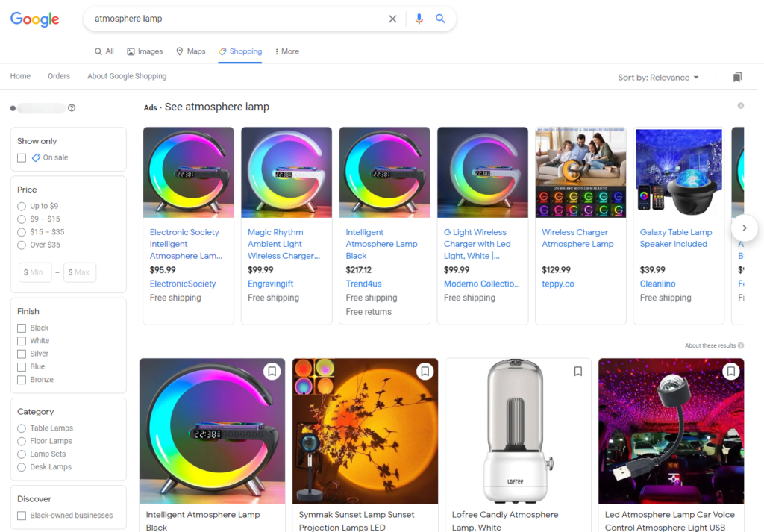Bookmark the Symmak Sunset Lamp
The width and height of the screenshot is (764, 532).
coord(425,372)
